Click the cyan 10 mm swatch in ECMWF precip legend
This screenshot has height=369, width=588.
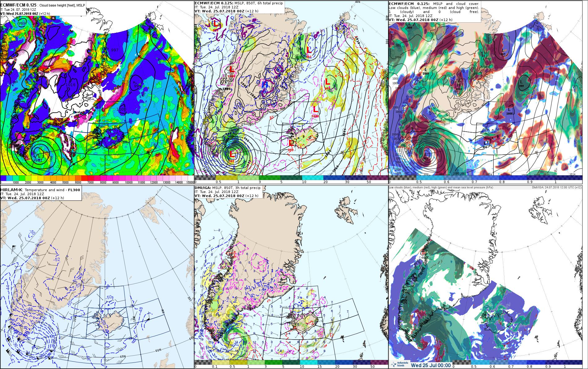pos(313,178)
